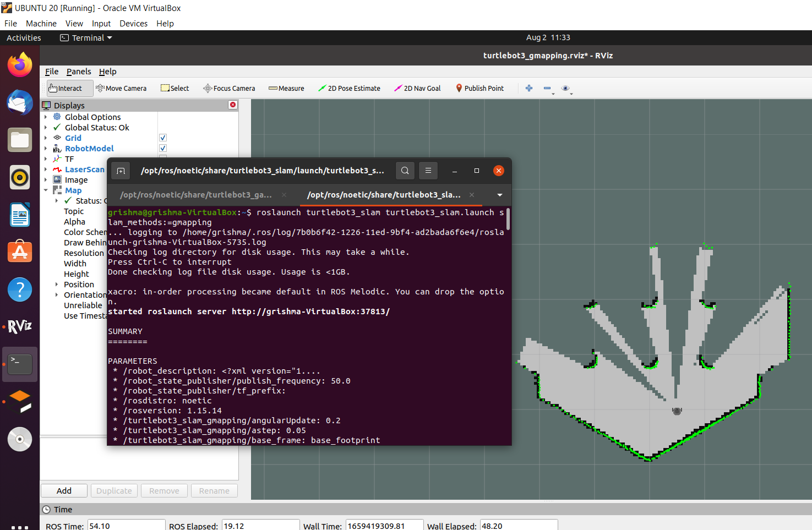Image resolution: width=812 pixels, height=530 pixels.
Task: Expand the Orientation property of Map
Action: click(56, 294)
